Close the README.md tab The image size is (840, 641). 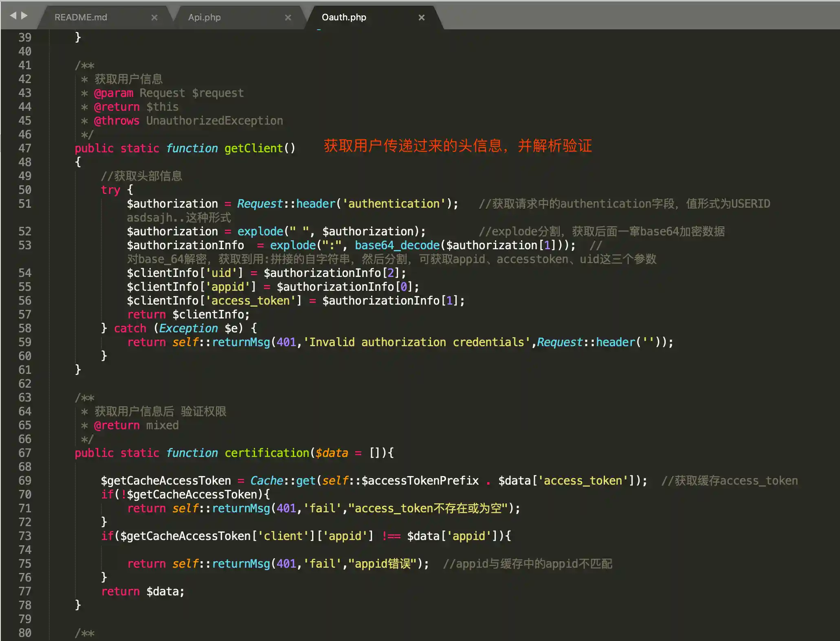(154, 18)
